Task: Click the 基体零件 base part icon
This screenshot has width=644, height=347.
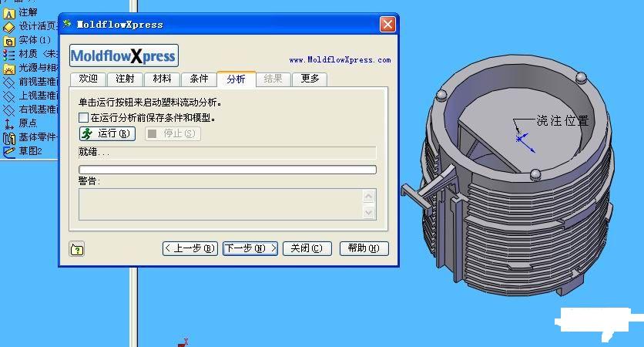Action: [9, 138]
